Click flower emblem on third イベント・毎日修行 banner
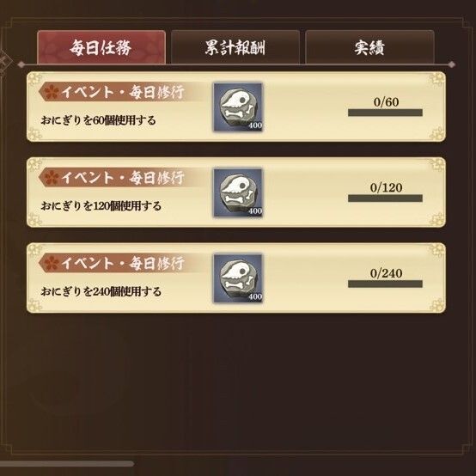The width and height of the screenshot is (476, 476). (52, 263)
